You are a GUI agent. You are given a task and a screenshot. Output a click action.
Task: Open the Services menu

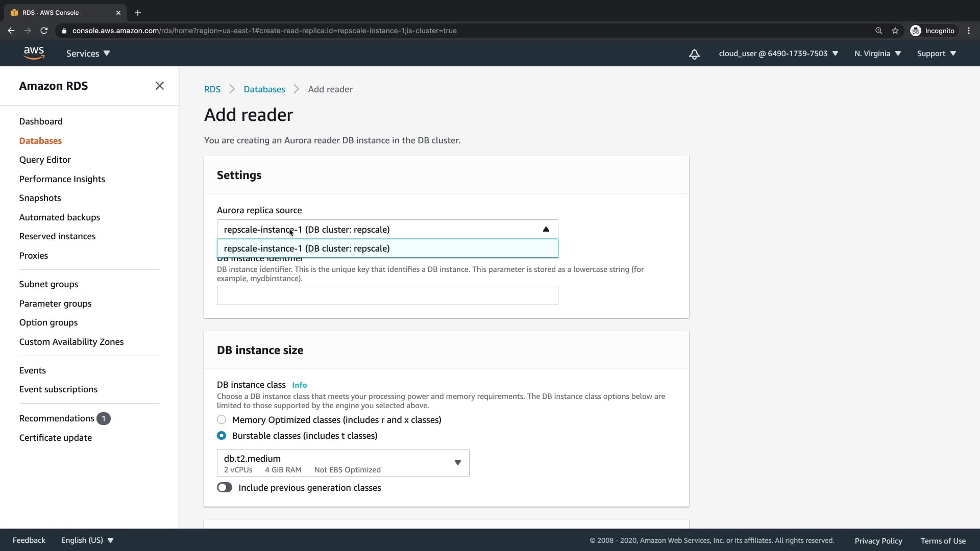coord(88,54)
